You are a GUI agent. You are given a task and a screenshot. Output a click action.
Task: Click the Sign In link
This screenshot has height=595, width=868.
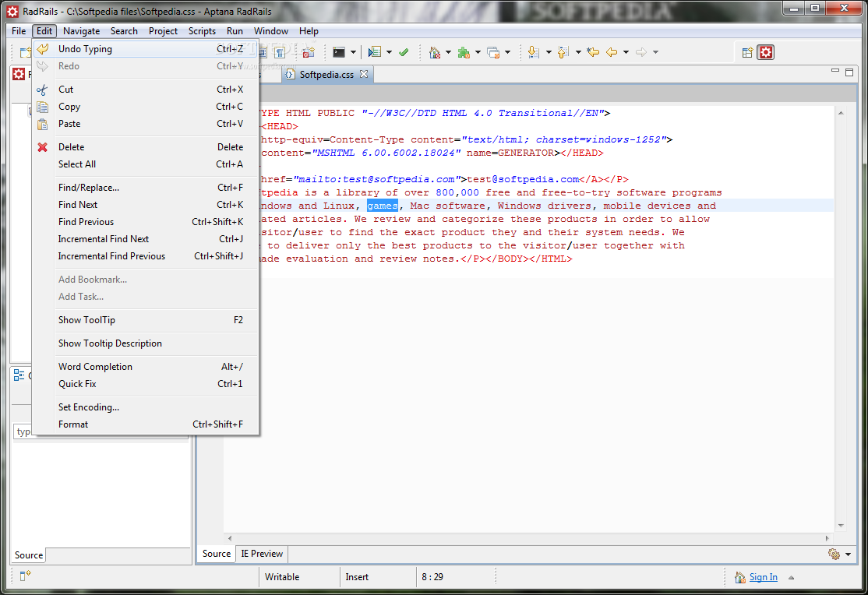764,577
